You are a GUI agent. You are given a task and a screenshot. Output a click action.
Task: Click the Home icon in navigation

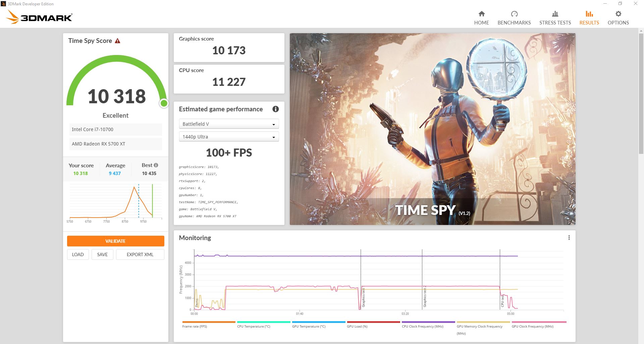click(481, 14)
